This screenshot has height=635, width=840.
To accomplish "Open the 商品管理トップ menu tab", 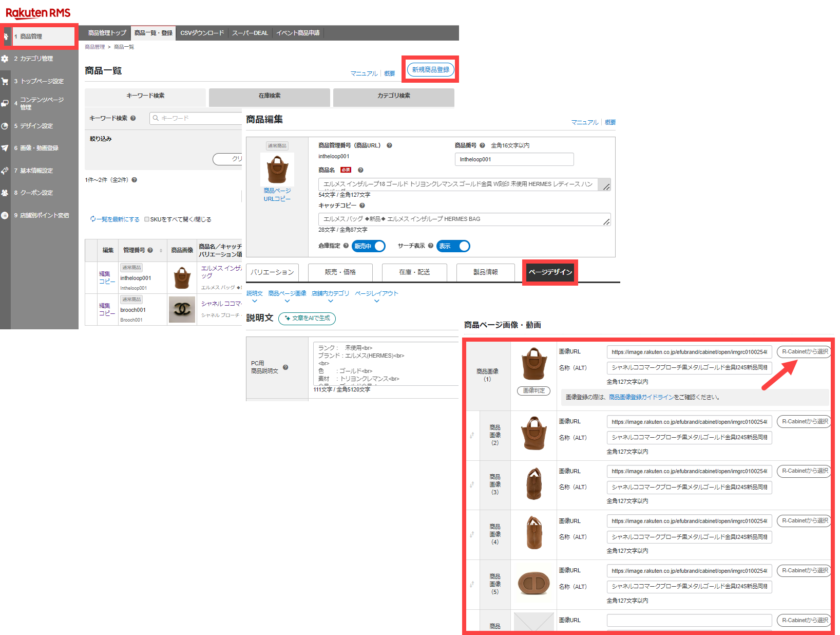I will [x=107, y=33].
